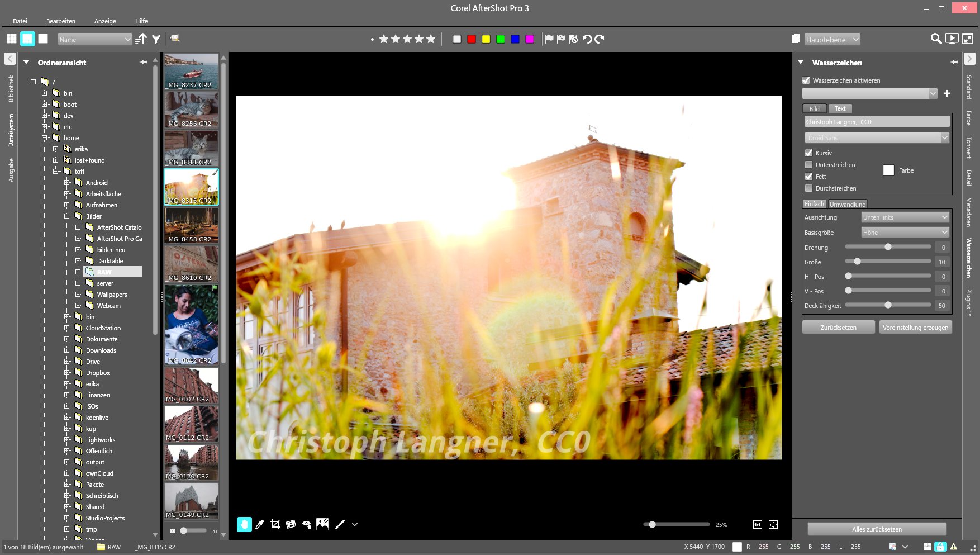This screenshot has width=980, height=555.
Task: Click the white Farbe color swatch
Action: [x=888, y=170]
